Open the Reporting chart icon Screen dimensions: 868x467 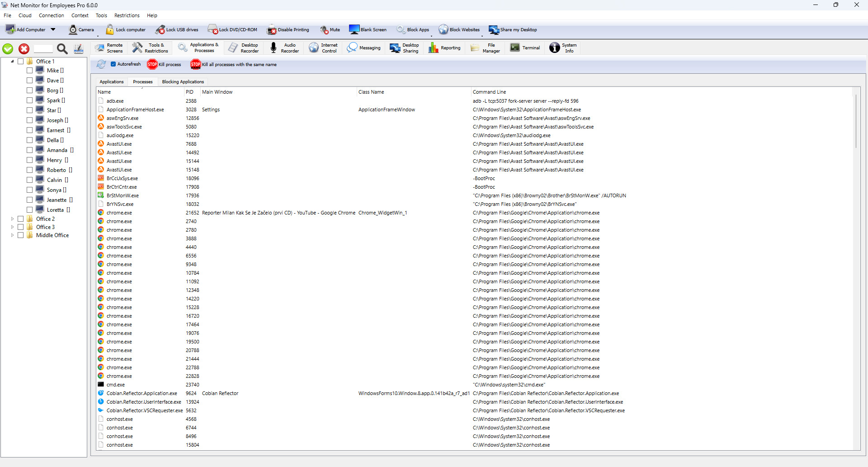coord(433,48)
